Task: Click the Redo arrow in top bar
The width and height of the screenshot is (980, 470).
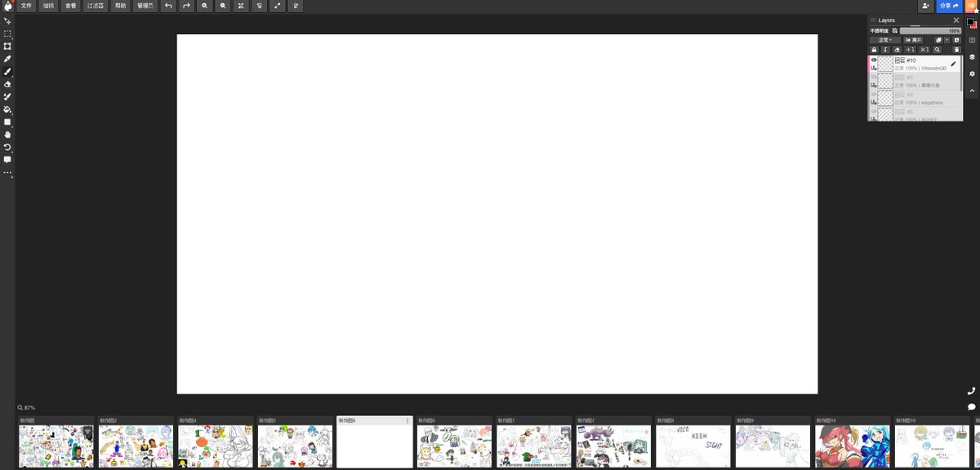Action: coord(186,6)
